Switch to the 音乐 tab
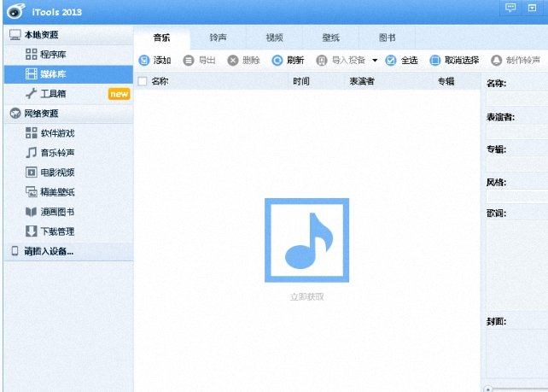548x392 pixels. coord(162,38)
